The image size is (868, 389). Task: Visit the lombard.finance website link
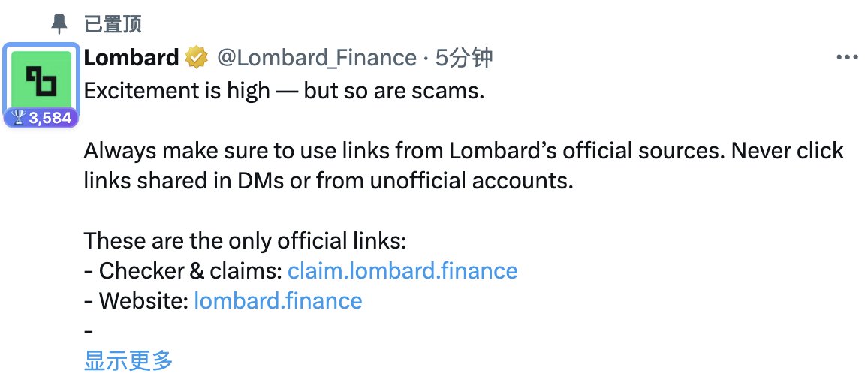click(x=278, y=300)
